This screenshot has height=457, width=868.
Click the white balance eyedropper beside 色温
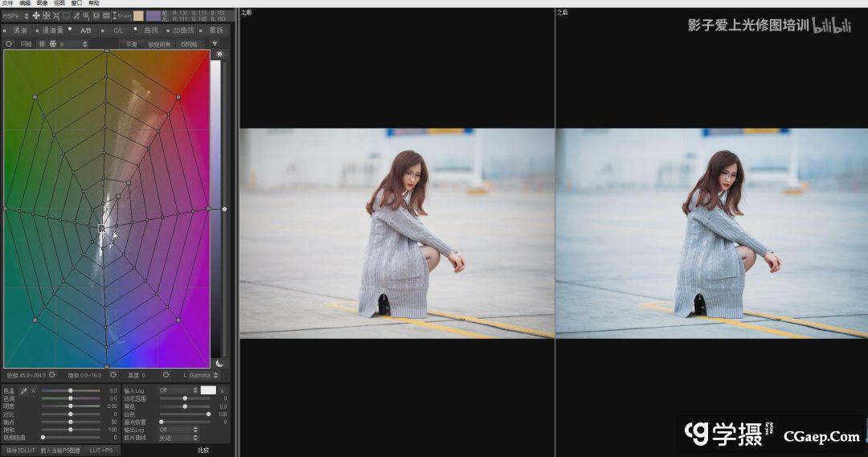point(23,390)
